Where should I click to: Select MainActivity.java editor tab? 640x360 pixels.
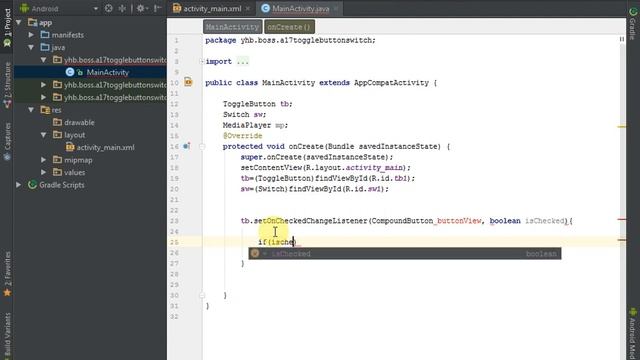pyautogui.click(x=300, y=9)
